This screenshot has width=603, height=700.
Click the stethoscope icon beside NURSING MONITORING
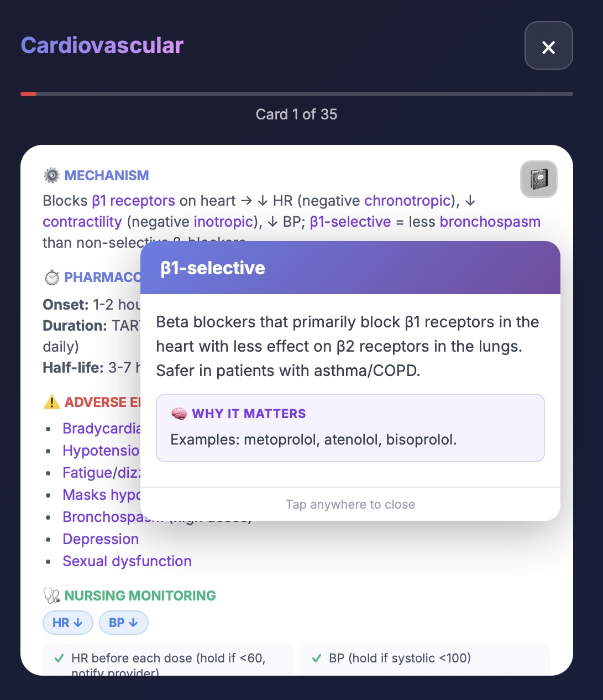pos(51,595)
